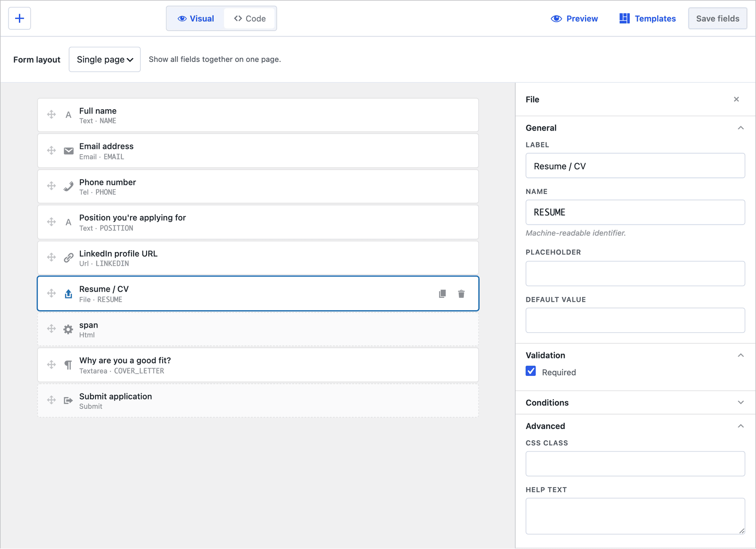Click the Label input field

coord(635,166)
